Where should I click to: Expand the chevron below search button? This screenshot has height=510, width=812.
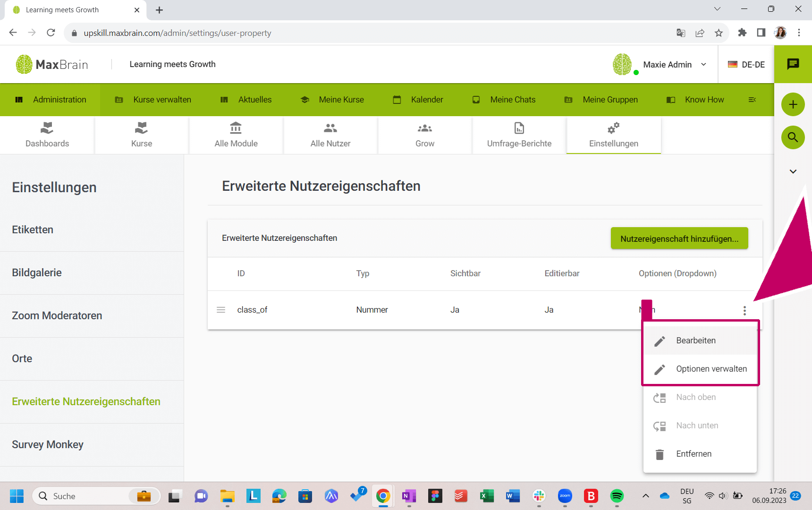[793, 171]
